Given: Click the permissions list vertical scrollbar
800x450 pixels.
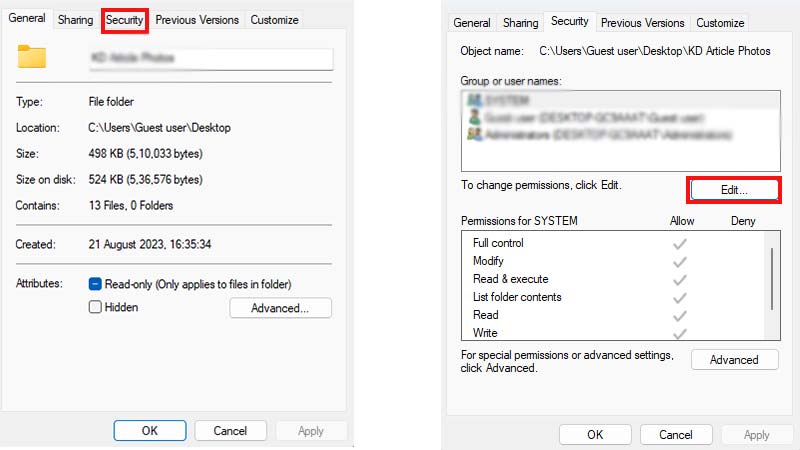Looking at the screenshot, I should tap(772, 279).
